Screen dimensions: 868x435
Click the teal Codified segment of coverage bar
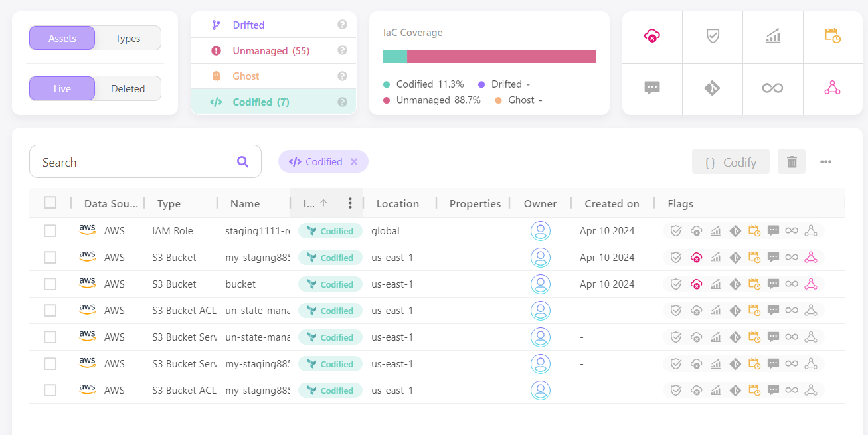point(395,56)
